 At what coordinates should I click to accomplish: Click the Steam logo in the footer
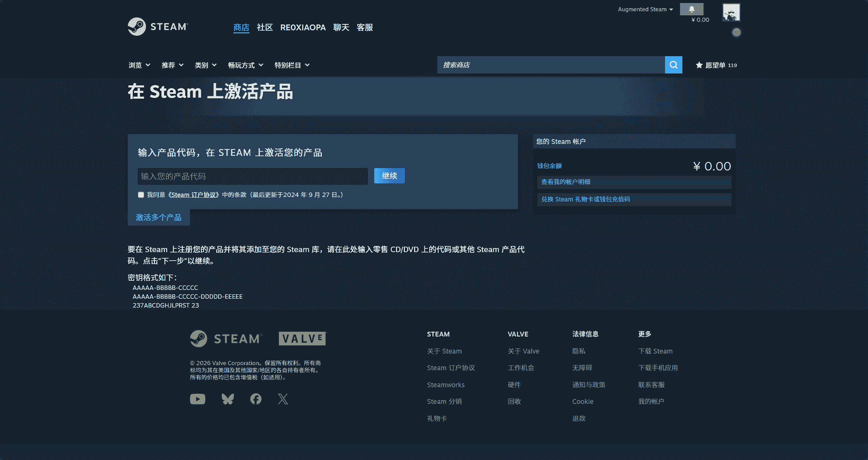(x=226, y=339)
